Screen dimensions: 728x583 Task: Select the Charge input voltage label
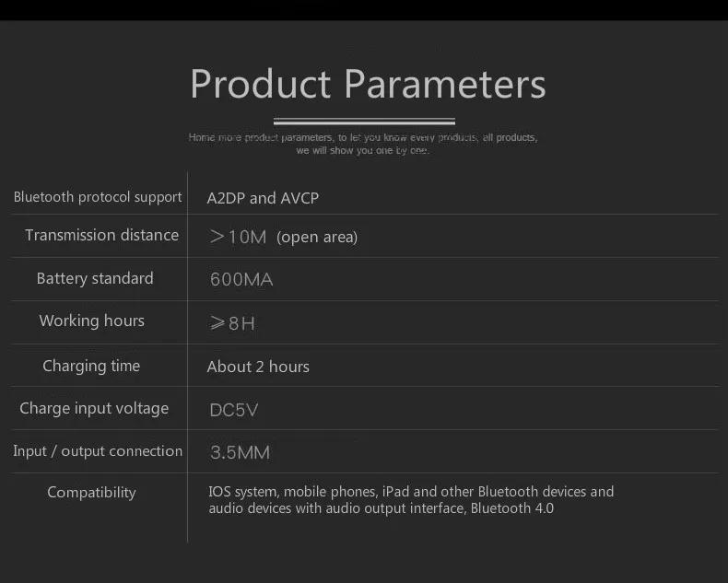coord(94,409)
